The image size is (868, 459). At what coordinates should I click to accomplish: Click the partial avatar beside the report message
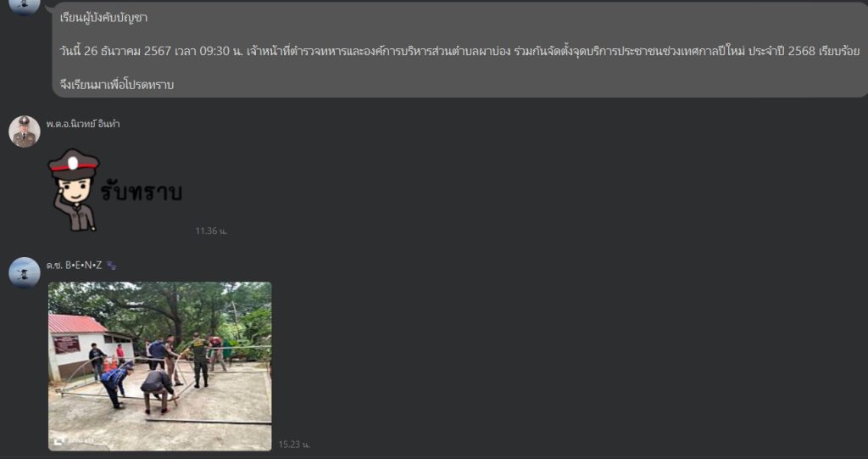tap(25, 7)
